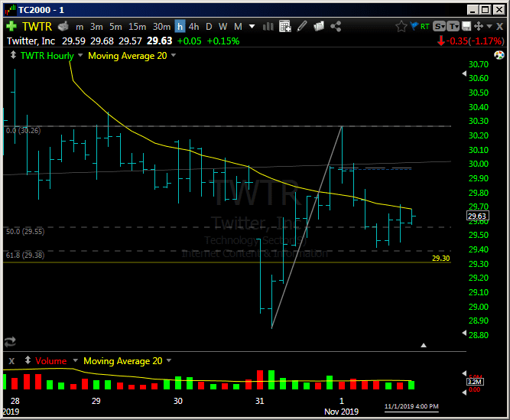The image size is (510, 420).
Task: Click the 3.2M volume value tag
Action: 475,382
